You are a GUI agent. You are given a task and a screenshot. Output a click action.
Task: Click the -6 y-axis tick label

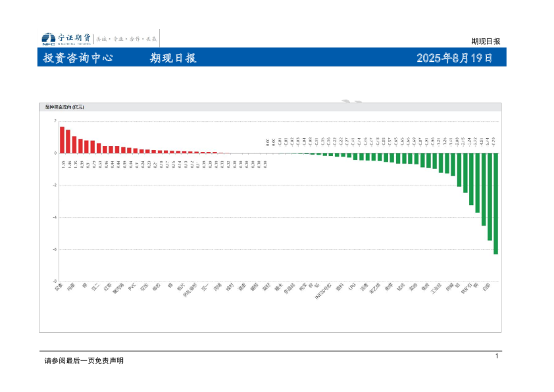point(55,249)
